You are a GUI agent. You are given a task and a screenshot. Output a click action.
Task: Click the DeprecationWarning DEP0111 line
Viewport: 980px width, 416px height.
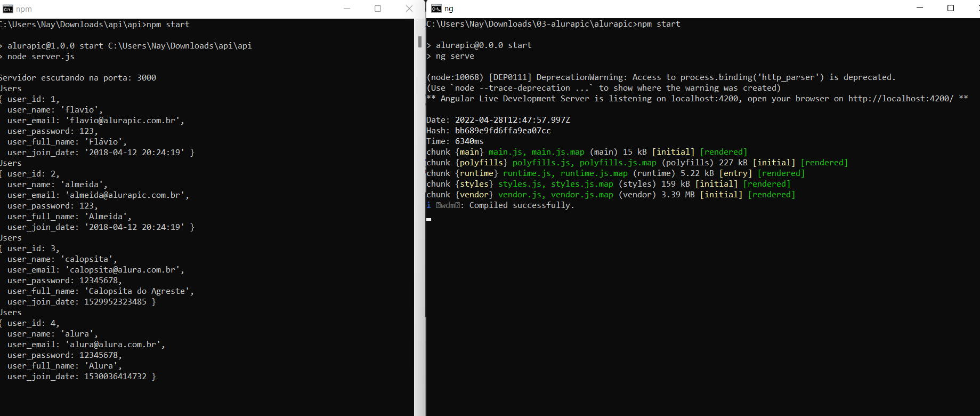click(661, 77)
